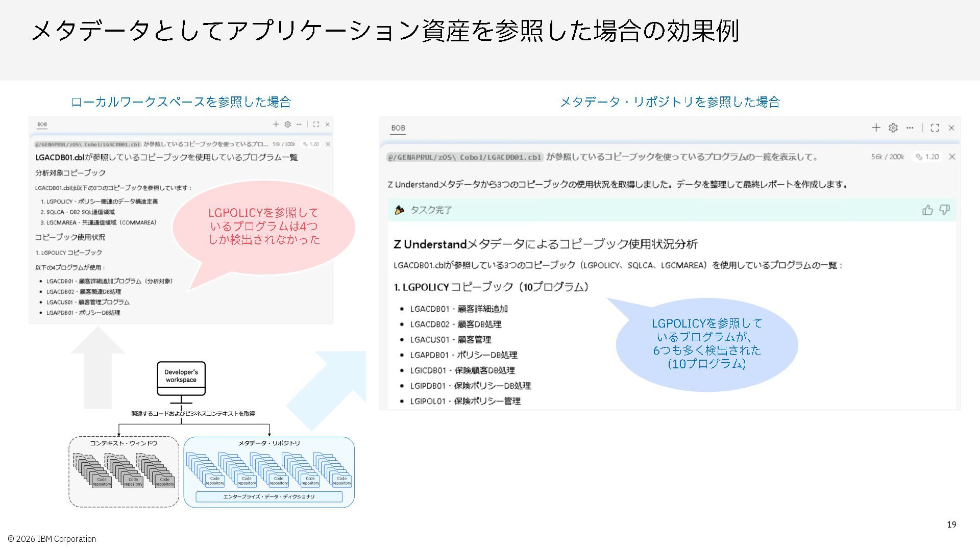Click the heading ローカルワークスペースを参照した場合
The image size is (980, 551).
tap(181, 102)
